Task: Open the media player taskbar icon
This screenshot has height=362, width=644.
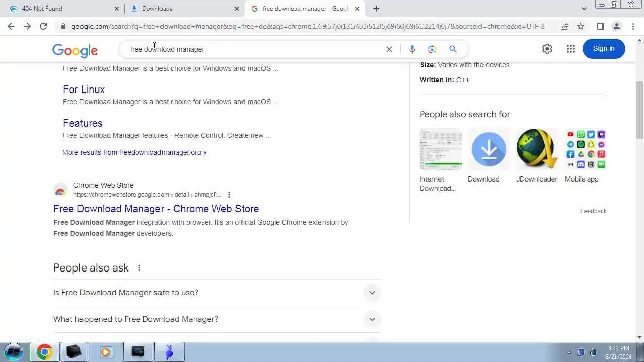Action: 106,352
